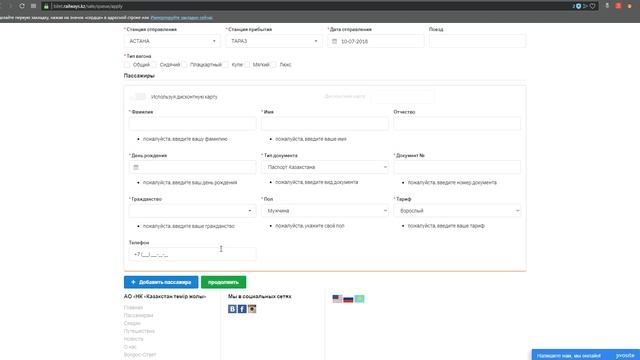Open the Гражданство citizenship dropdown
Image resolution: width=640 pixels, height=360 pixels.
193,211
